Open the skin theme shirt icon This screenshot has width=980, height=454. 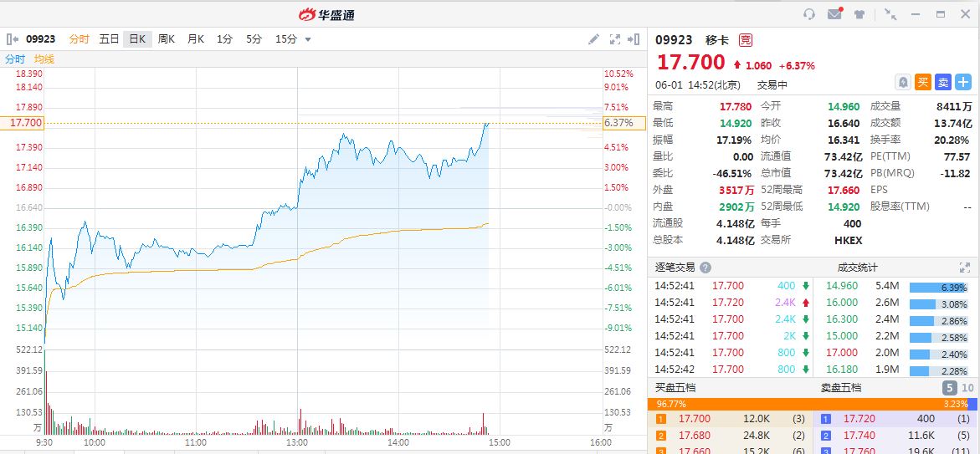[x=859, y=14]
